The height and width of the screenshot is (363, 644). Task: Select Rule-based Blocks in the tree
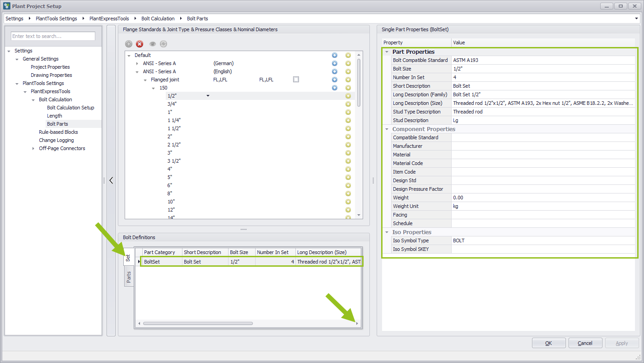[x=58, y=132]
